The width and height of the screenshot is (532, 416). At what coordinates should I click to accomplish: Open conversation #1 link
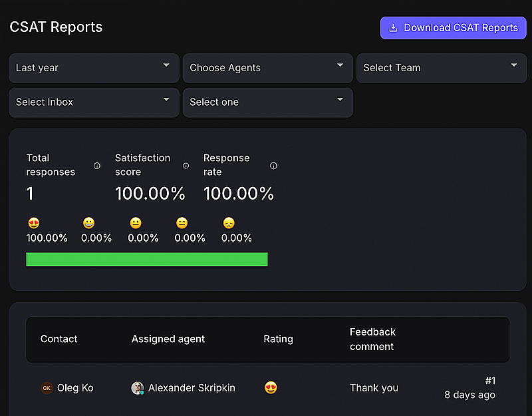(489, 381)
